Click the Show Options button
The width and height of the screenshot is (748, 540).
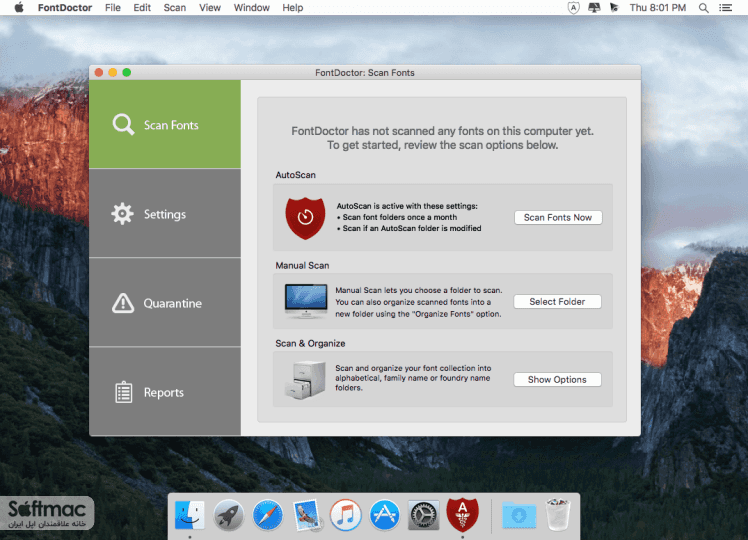click(557, 380)
